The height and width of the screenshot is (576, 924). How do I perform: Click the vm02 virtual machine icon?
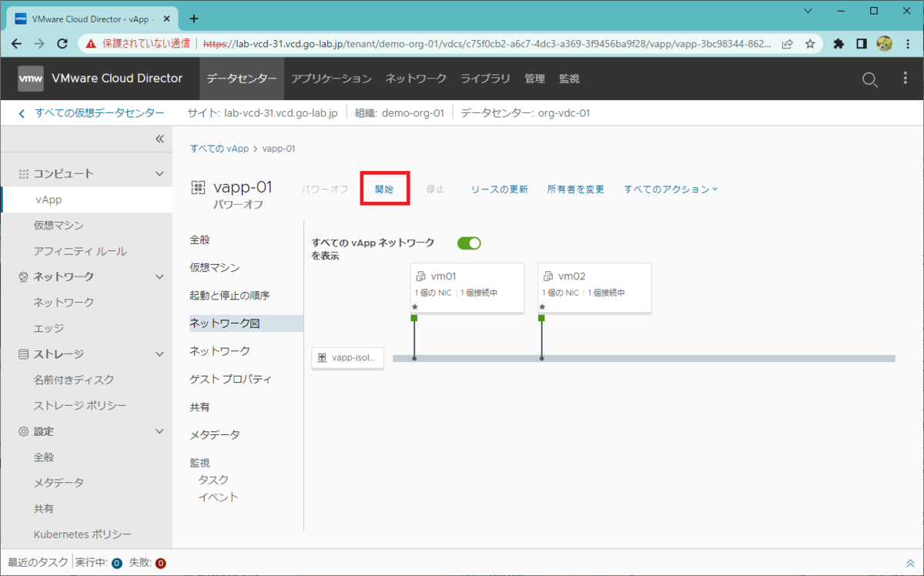pyautogui.click(x=548, y=276)
